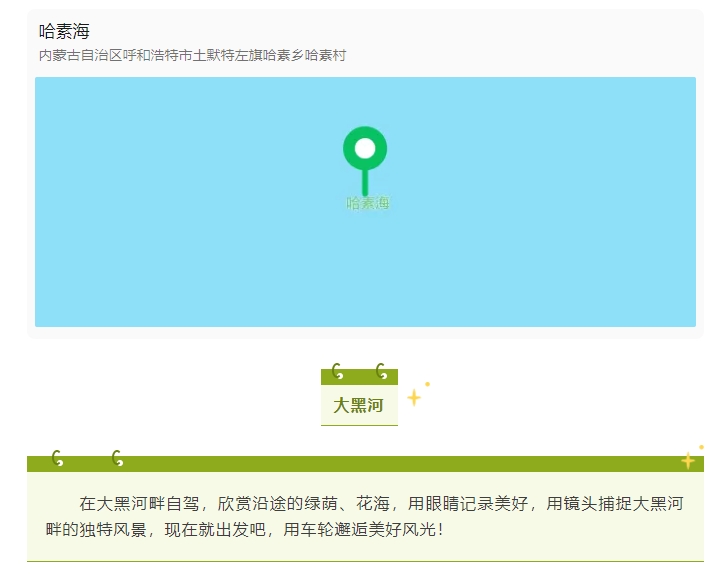Click the left ring on 大黑河 card
Viewport: 722px width, 582px height.
[x=337, y=372]
